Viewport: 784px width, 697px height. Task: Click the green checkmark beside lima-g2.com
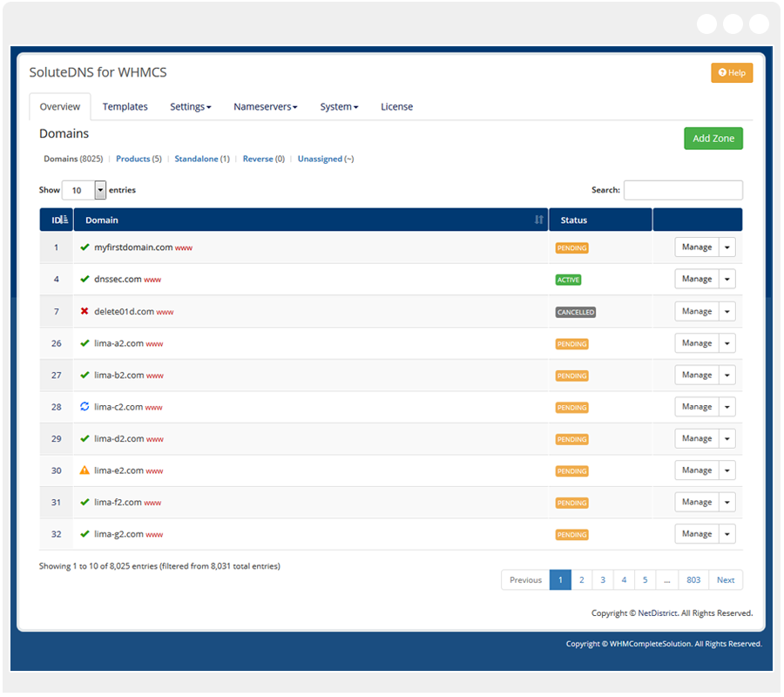(x=84, y=534)
